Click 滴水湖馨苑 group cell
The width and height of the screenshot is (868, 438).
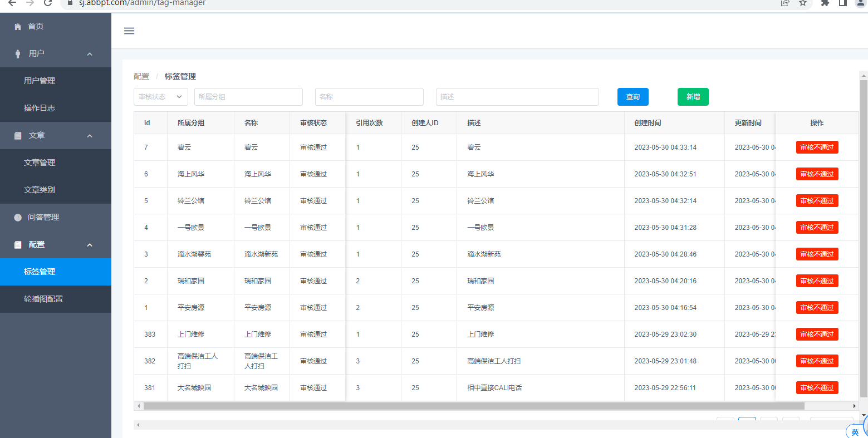coord(194,254)
